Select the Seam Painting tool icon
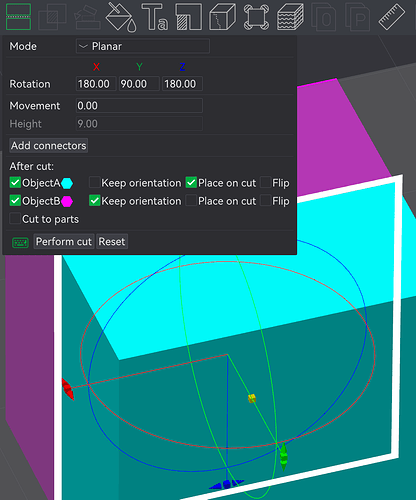 pos(189,17)
